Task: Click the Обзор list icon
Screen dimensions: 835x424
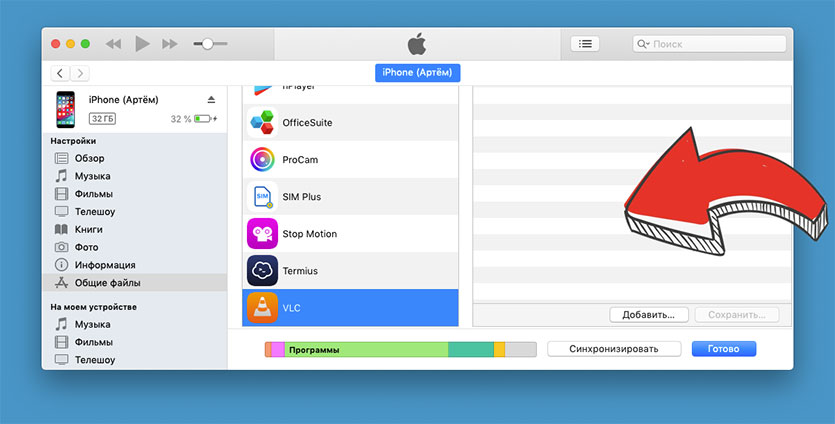Action: [x=62, y=158]
